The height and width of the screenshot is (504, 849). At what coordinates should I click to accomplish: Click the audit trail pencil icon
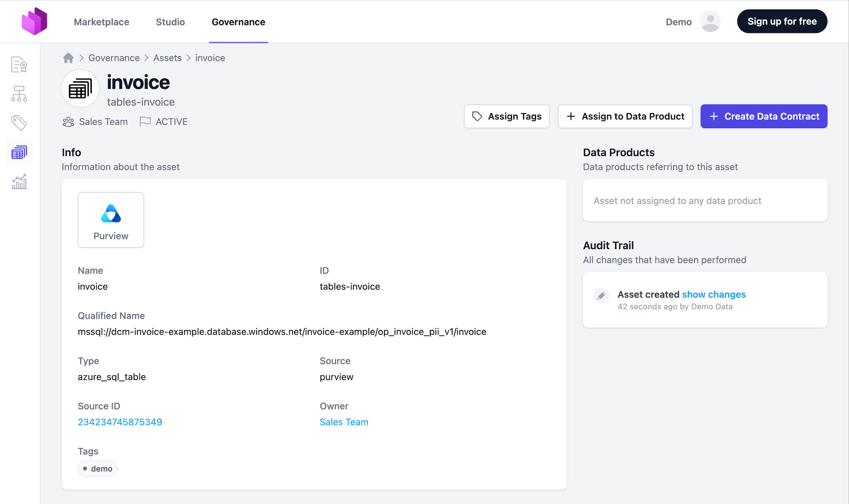601,295
